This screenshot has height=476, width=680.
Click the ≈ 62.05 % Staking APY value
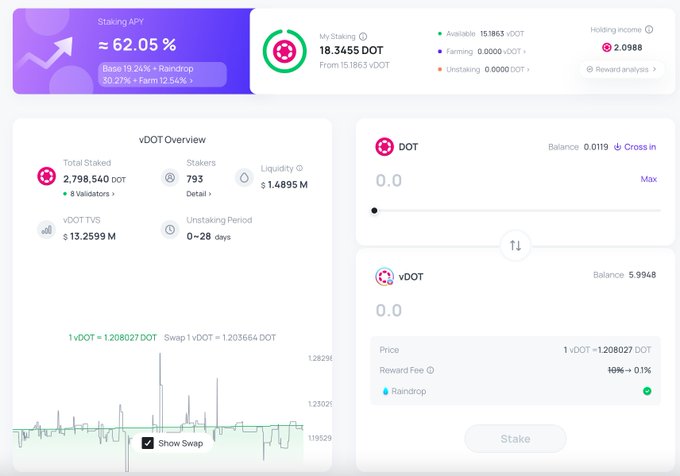point(137,45)
